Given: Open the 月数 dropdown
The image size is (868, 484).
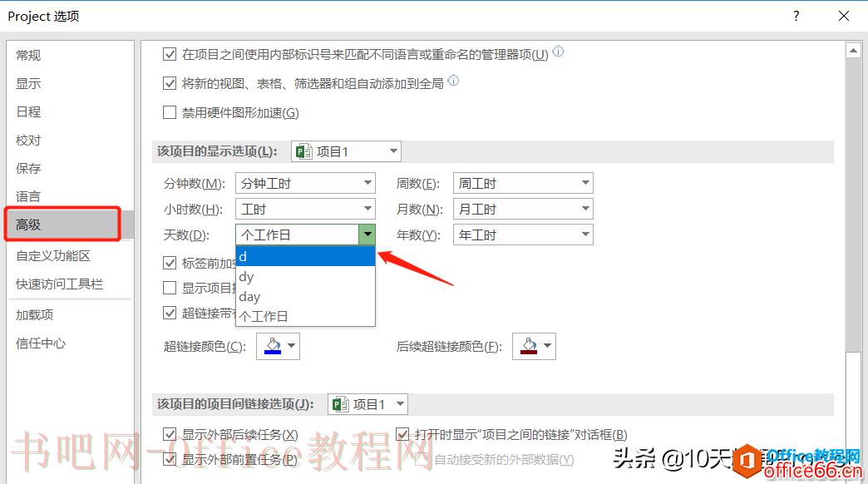Looking at the screenshot, I should click(x=523, y=209).
